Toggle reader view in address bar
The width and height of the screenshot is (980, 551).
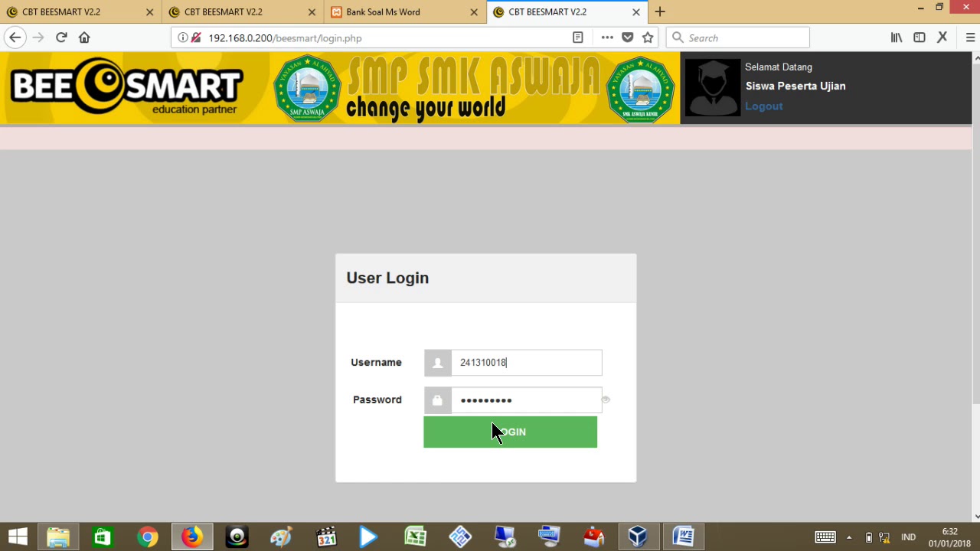(x=578, y=37)
